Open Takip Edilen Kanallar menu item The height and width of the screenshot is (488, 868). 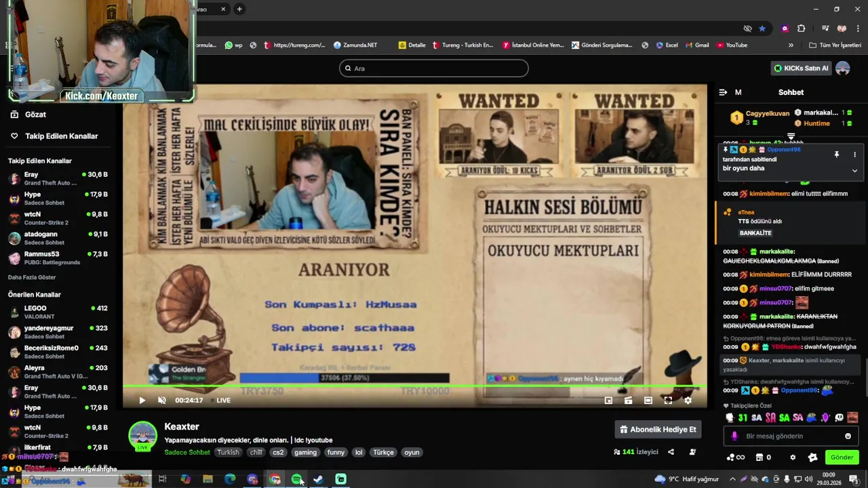point(54,136)
